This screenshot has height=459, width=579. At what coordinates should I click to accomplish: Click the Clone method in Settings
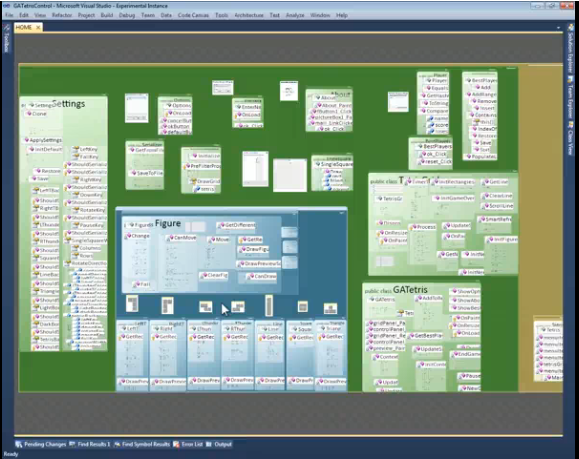click(36, 114)
